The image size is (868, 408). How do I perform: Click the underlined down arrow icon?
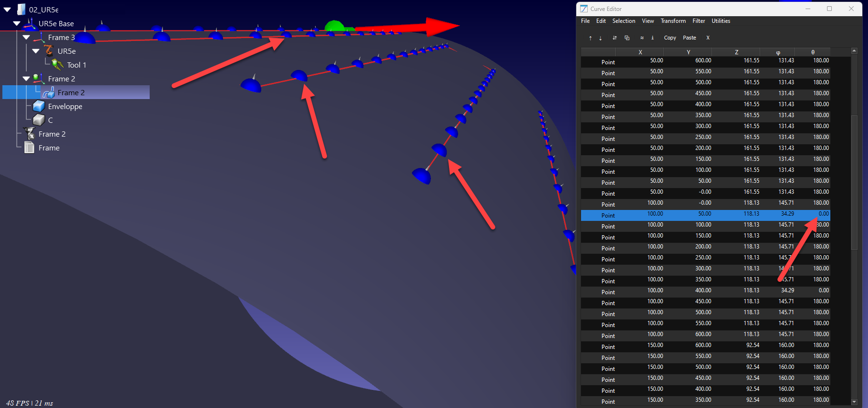click(x=653, y=38)
